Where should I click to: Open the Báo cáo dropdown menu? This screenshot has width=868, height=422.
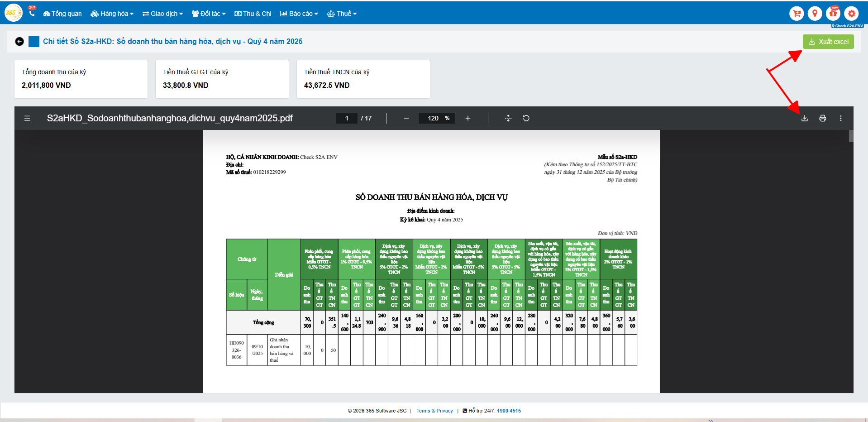(299, 14)
